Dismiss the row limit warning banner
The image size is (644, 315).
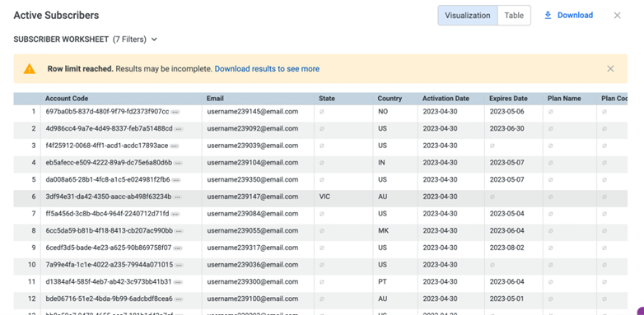pos(610,68)
